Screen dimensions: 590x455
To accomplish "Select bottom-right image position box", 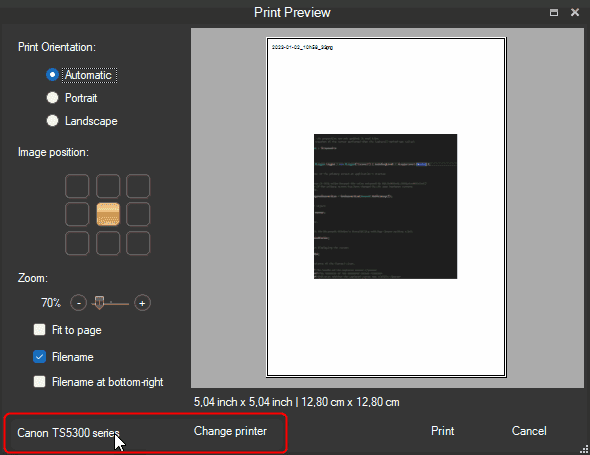I will coord(138,243).
